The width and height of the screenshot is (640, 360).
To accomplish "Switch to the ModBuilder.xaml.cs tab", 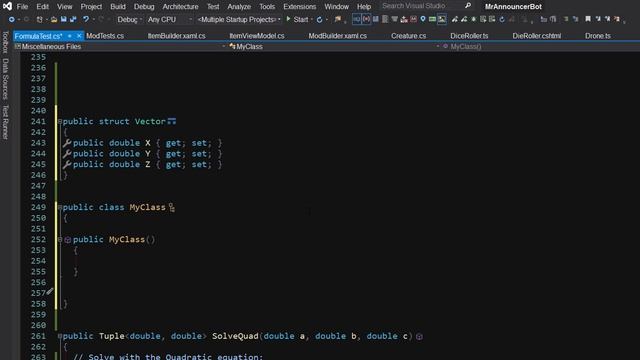I will [x=338, y=36].
